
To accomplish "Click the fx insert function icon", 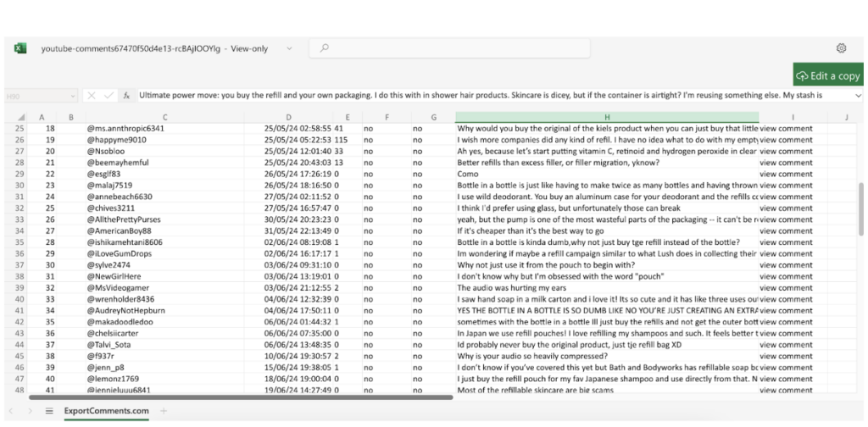I will 126,95.
